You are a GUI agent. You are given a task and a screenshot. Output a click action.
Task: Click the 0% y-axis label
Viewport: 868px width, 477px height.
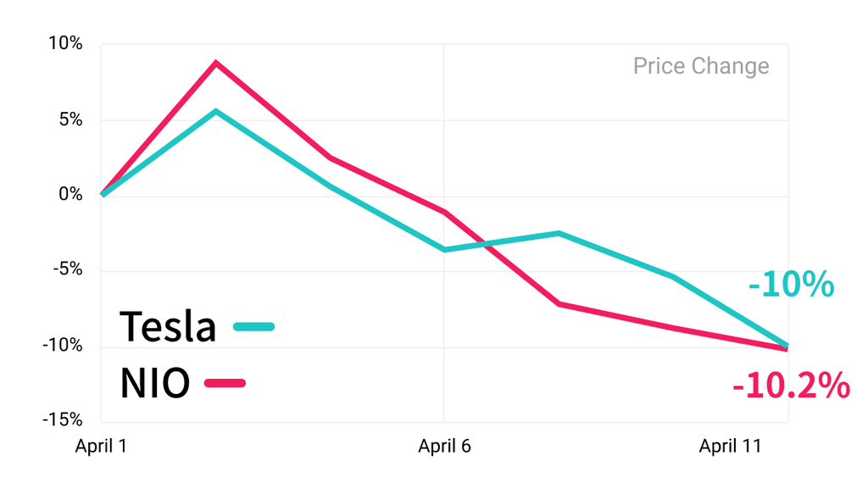(x=71, y=194)
